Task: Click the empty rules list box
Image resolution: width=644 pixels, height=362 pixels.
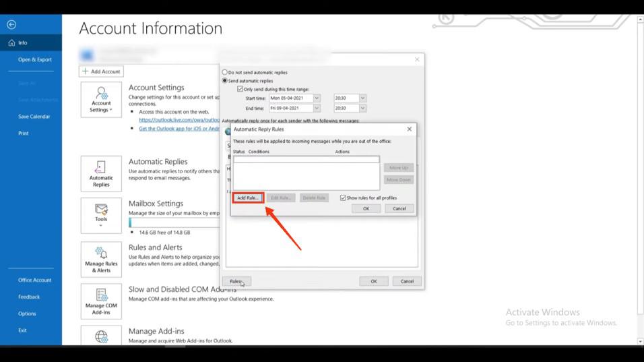Action: click(x=307, y=173)
